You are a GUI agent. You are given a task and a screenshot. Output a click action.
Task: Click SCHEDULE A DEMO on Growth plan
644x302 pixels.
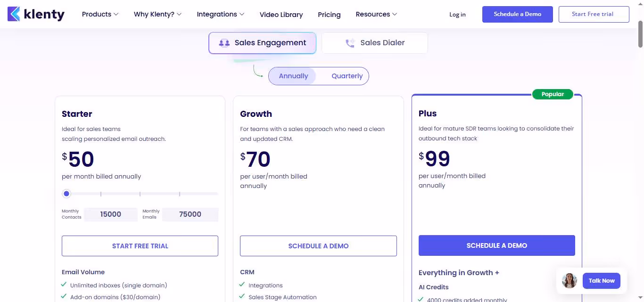point(318,246)
